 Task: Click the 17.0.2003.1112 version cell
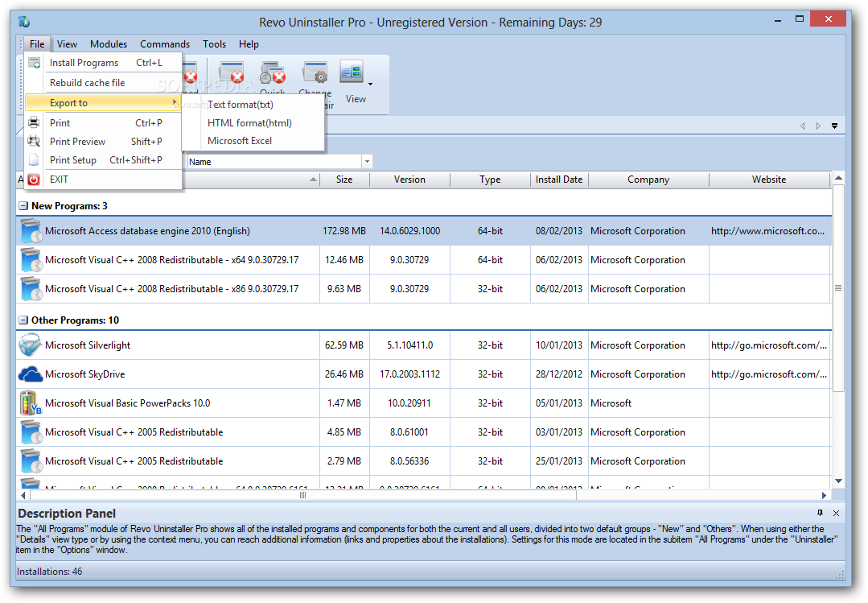click(409, 374)
